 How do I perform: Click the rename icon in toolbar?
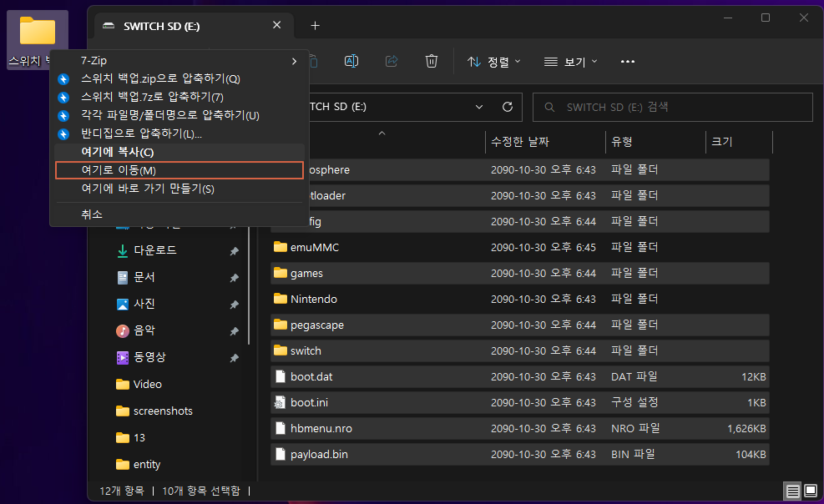pos(351,62)
